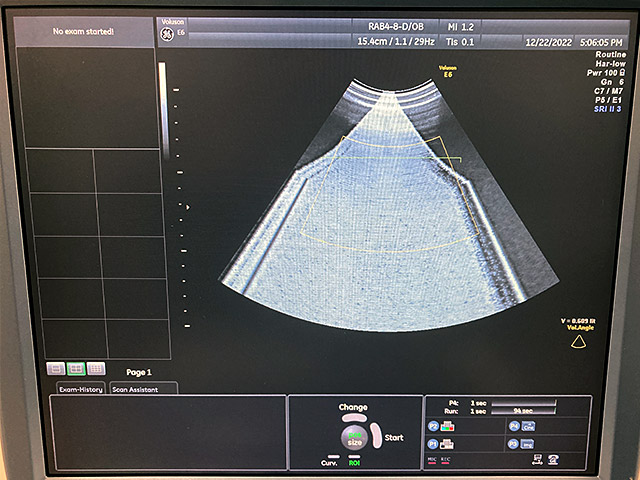Click the blue P2 badge
640x480 pixels.
(433, 427)
